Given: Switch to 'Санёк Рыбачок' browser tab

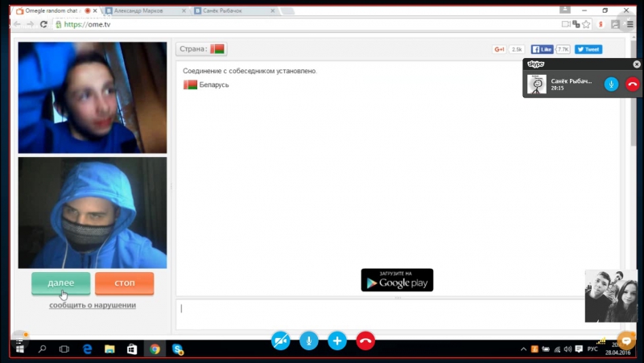Looking at the screenshot, I should 230,10.
